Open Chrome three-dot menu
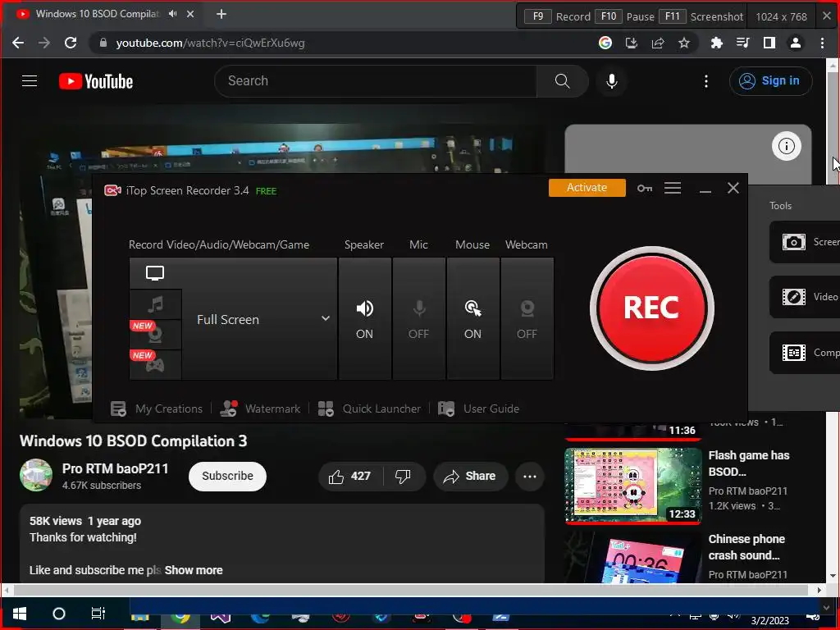840x630 pixels. 822,43
